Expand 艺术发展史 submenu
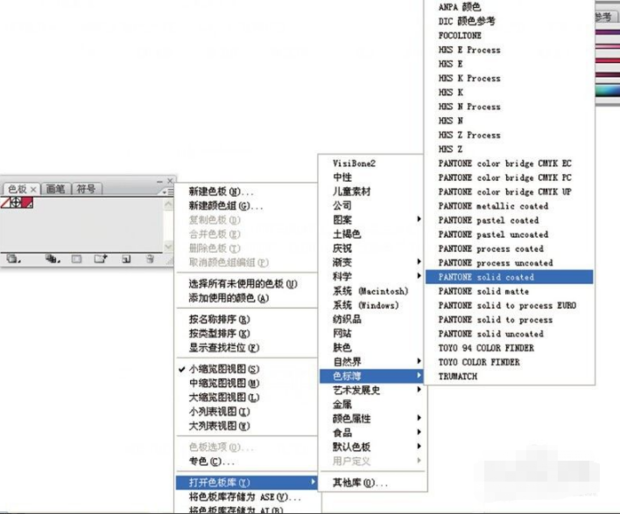 pyautogui.click(x=372, y=390)
